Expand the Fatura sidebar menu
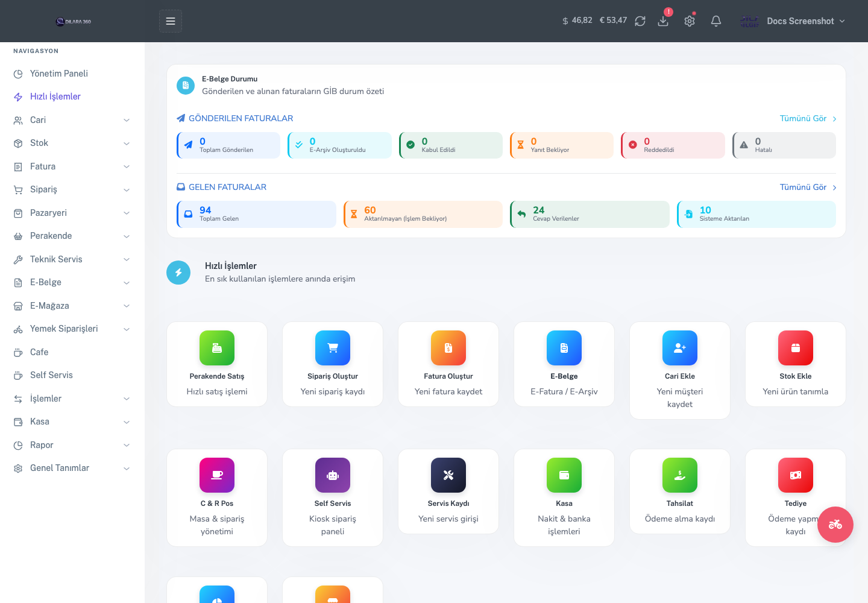This screenshot has height=603, width=868. (x=72, y=166)
